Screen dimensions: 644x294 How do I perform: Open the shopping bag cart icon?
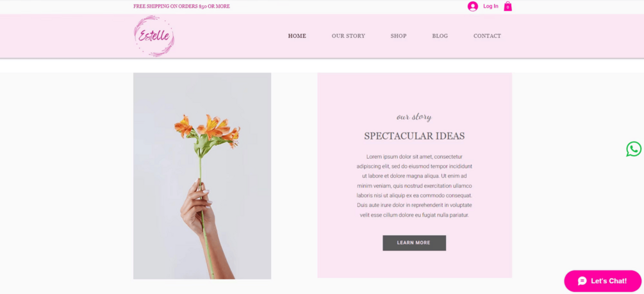508,6
